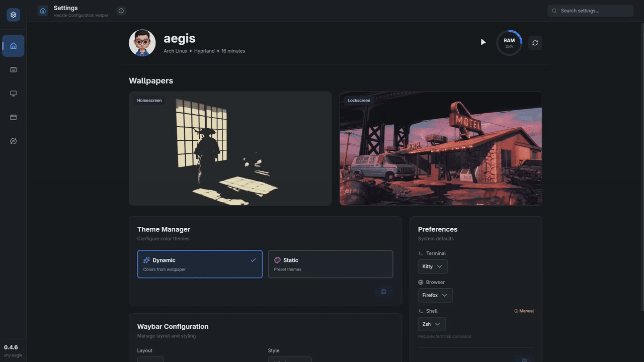Image resolution: width=644 pixels, height=362 pixels.
Task: Click the checkmark on the Dynamic card
Action: (253, 260)
